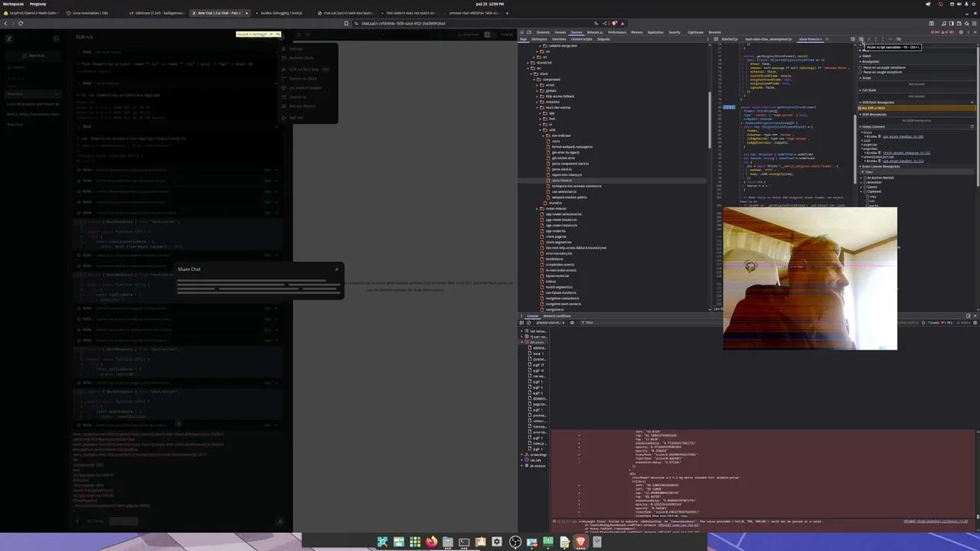Hide the Sources navigator pane icon
Image resolution: width=980 pixels, height=551 pixels.
pos(716,39)
